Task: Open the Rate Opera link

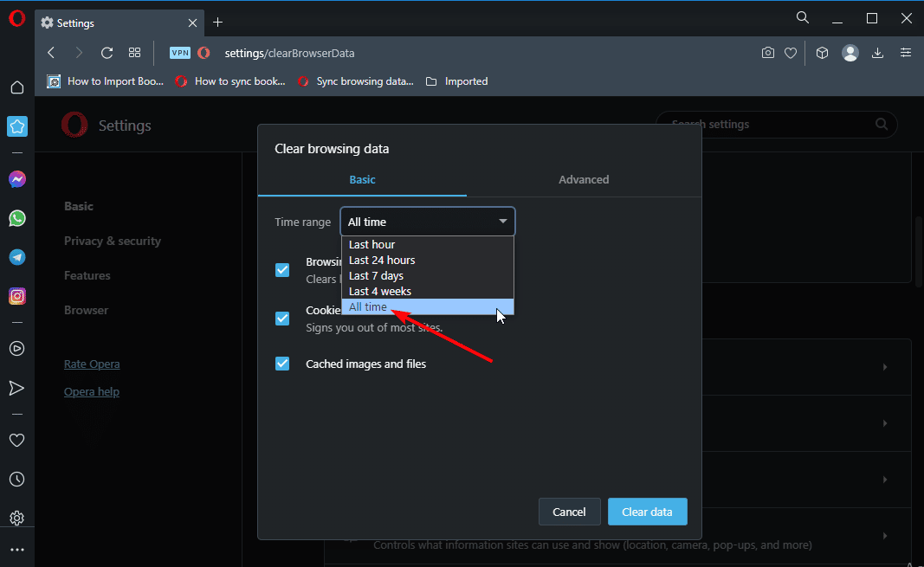Action: coord(92,364)
